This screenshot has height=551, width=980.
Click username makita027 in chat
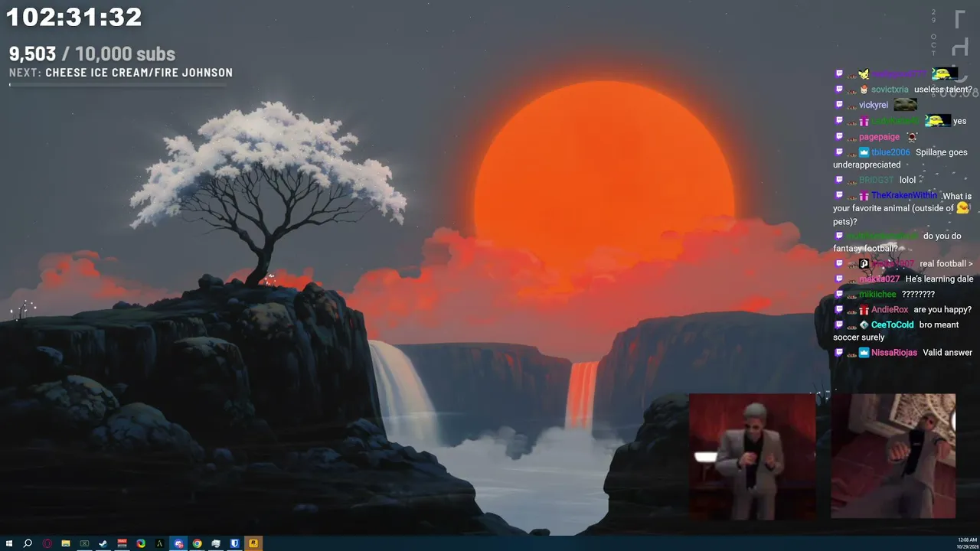tap(879, 279)
